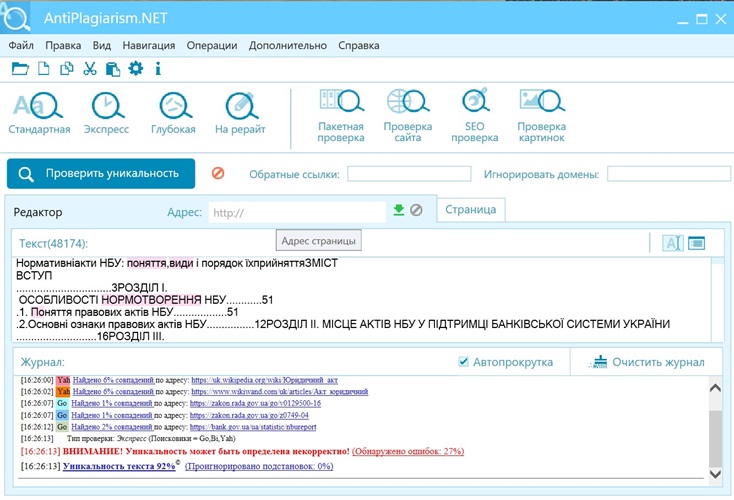The width and height of the screenshot is (734, 500).
Task: Click in the Обратные ссылки field
Action: (409, 174)
